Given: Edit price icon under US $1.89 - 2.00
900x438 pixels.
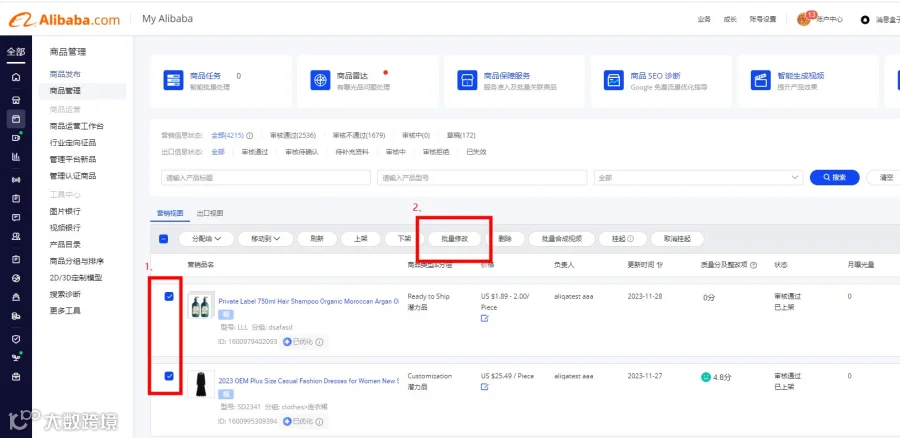Looking at the screenshot, I should coord(484,318).
